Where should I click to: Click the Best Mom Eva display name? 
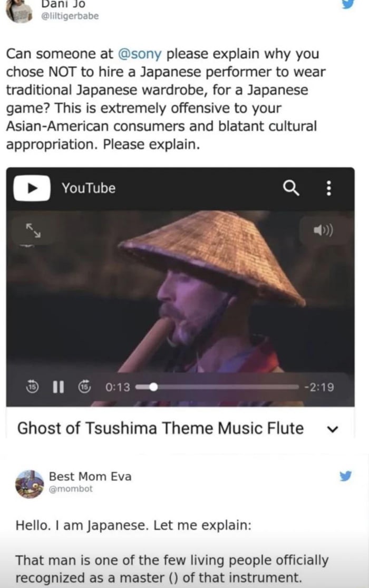click(x=90, y=476)
